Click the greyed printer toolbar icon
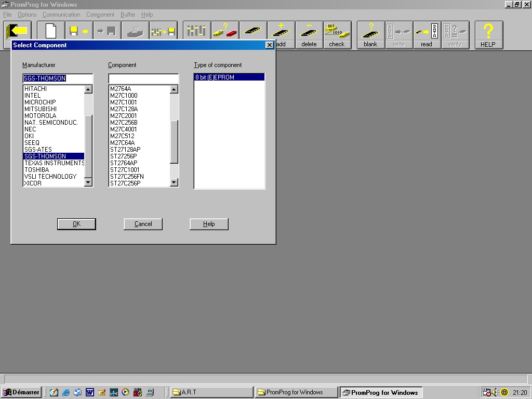 (136, 31)
